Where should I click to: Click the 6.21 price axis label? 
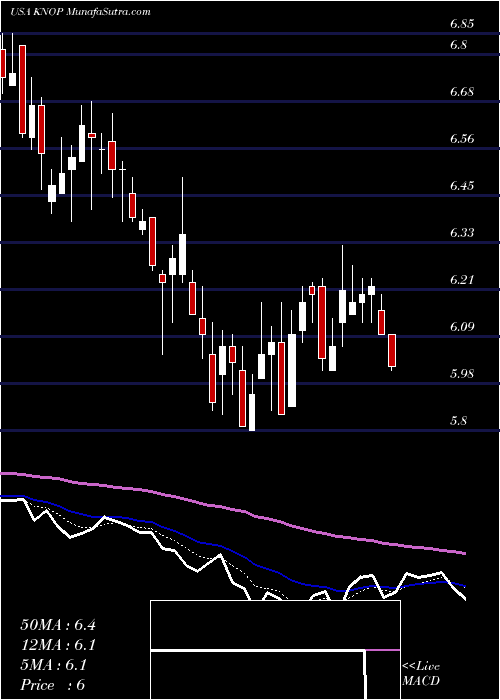point(462,280)
